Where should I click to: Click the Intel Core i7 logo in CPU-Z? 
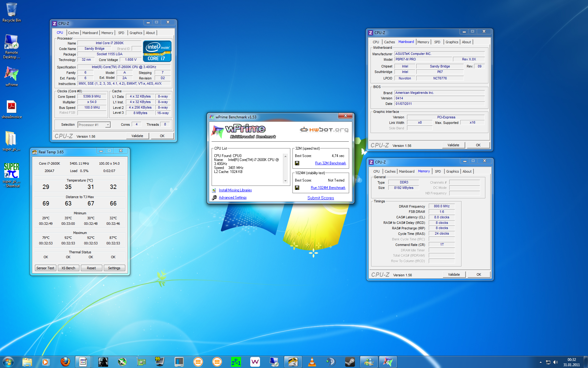pyautogui.click(x=157, y=51)
